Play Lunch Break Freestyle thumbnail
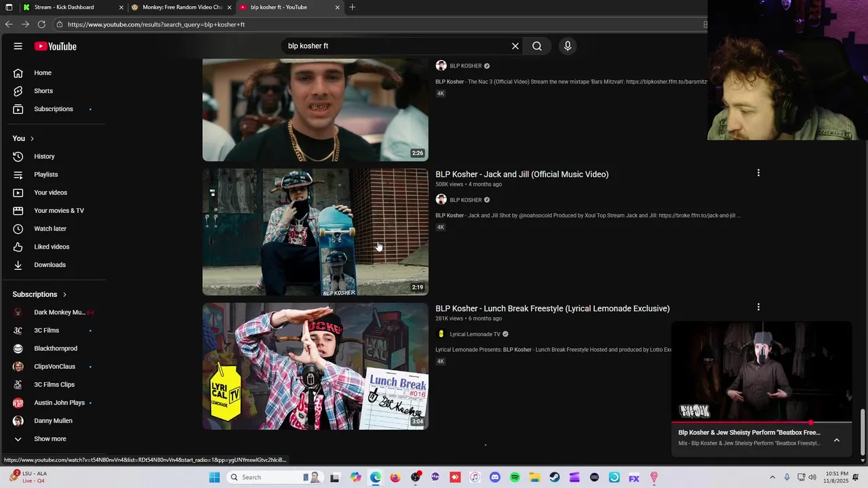The width and height of the screenshot is (868, 488). tap(315, 366)
